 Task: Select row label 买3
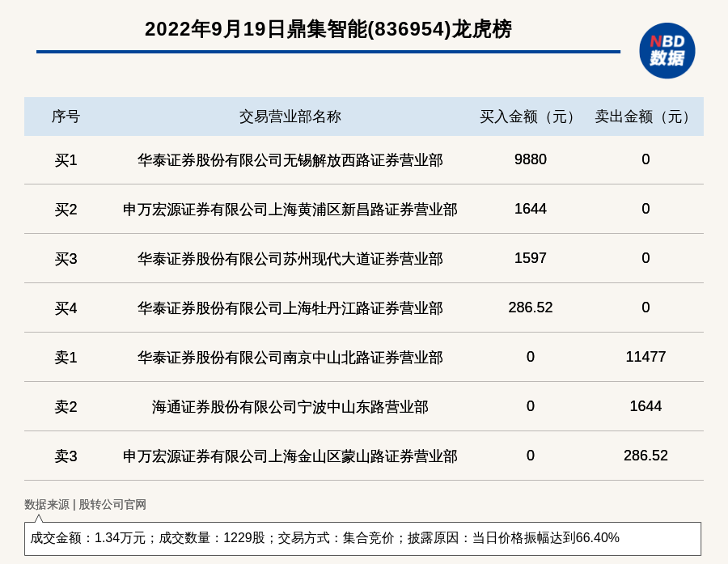pos(66,259)
